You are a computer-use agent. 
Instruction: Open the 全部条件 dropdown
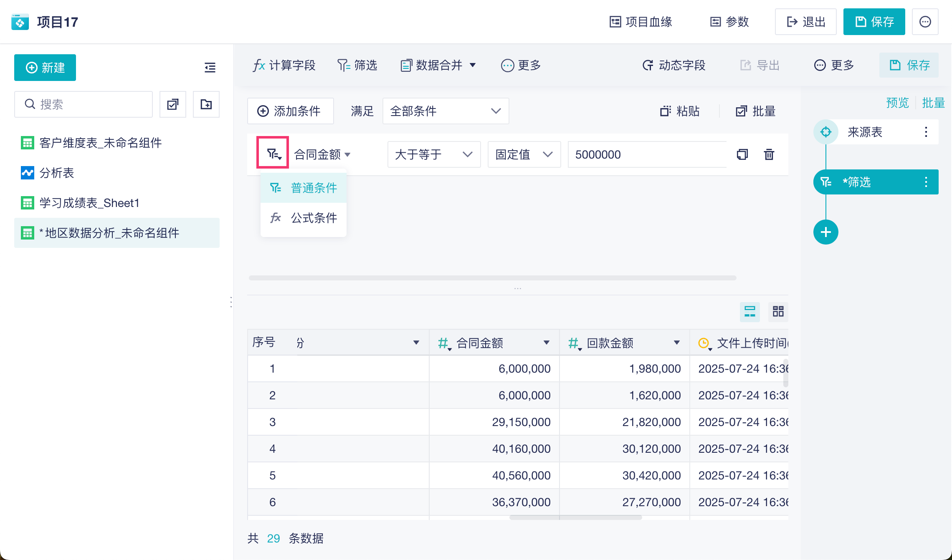tap(446, 111)
